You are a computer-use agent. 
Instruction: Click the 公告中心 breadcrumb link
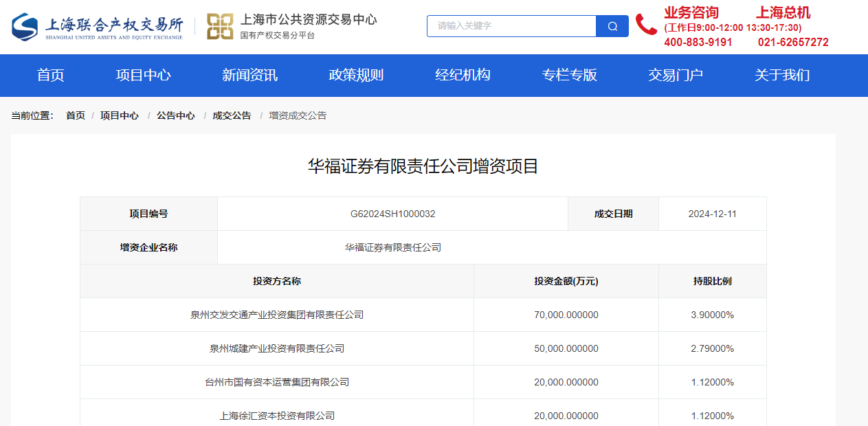[x=176, y=115]
